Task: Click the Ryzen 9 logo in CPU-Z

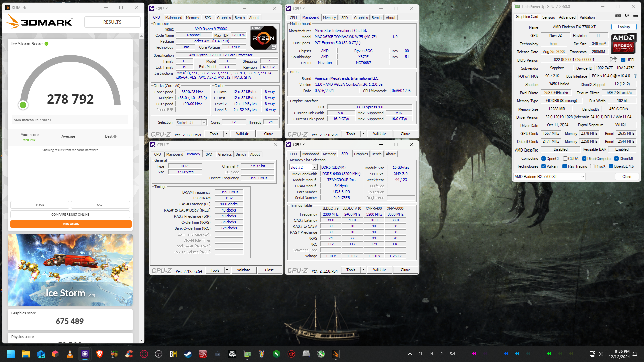Action: [264, 38]
